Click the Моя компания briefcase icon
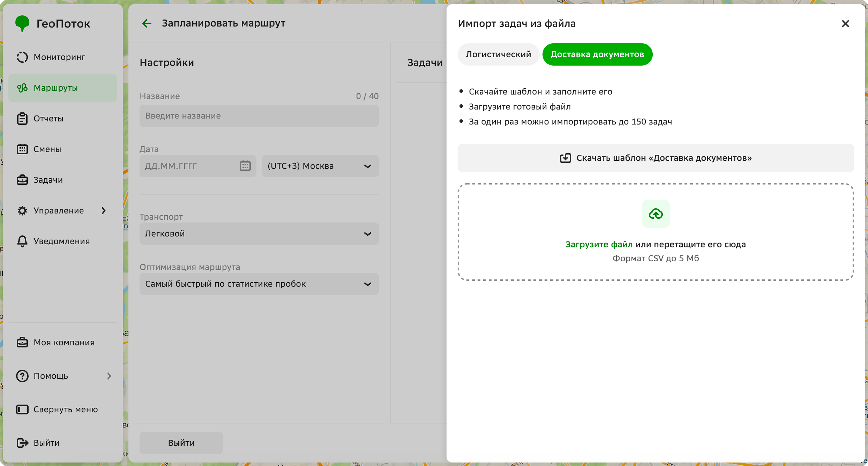Screen dimensions: 868x466 coord(22,342)
